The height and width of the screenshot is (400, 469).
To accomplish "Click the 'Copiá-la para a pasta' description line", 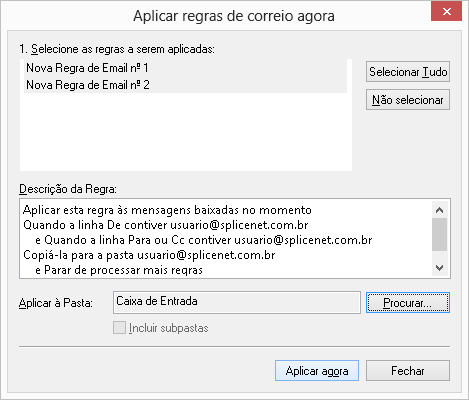I will (x=149, y=255).
